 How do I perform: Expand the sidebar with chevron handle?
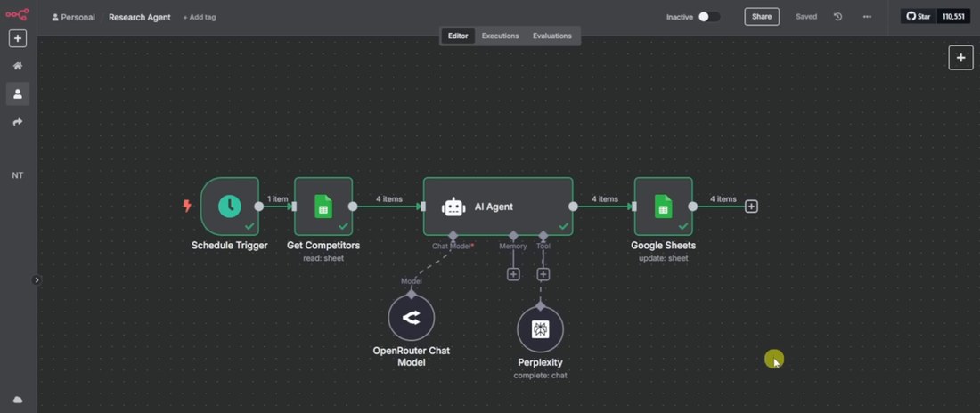pyautogui.click(x=37, y=279)
